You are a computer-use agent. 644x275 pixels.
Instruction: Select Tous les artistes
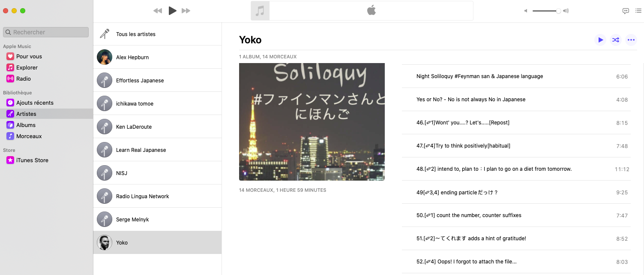(x=157, y=34)
